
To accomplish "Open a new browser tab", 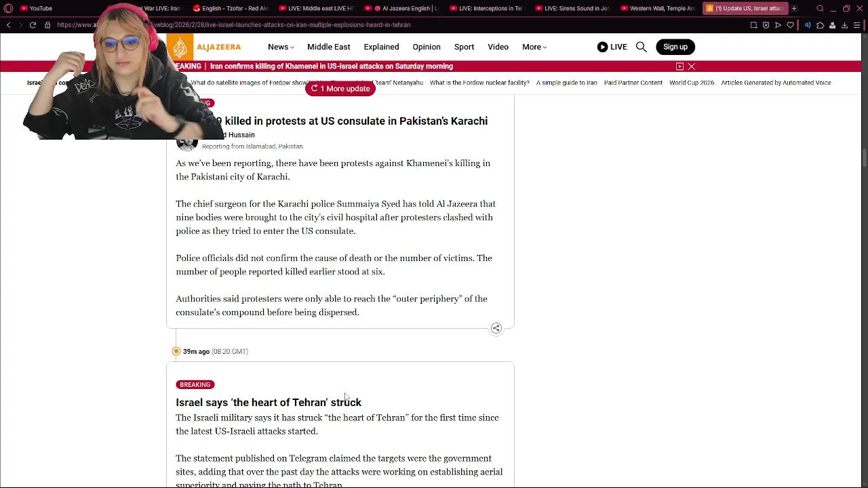I will (794, 8).
